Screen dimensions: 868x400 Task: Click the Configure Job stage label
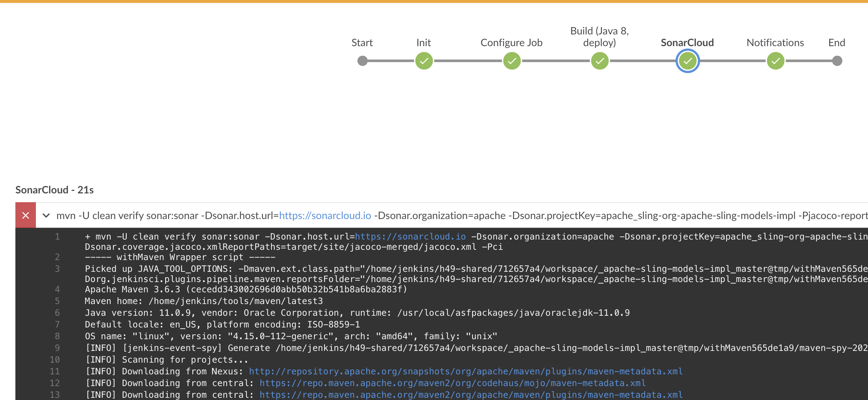click(x=511, y=43)
